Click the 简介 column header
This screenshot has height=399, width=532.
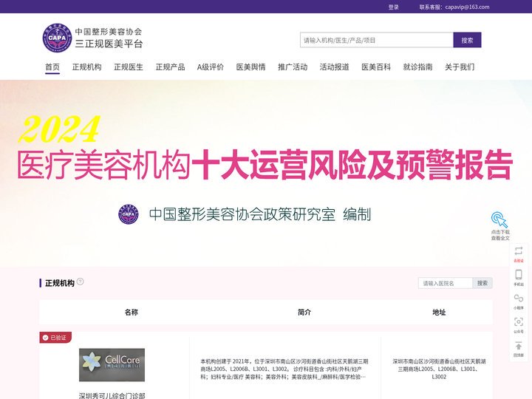pyautogui.click(x=304, y=312)
